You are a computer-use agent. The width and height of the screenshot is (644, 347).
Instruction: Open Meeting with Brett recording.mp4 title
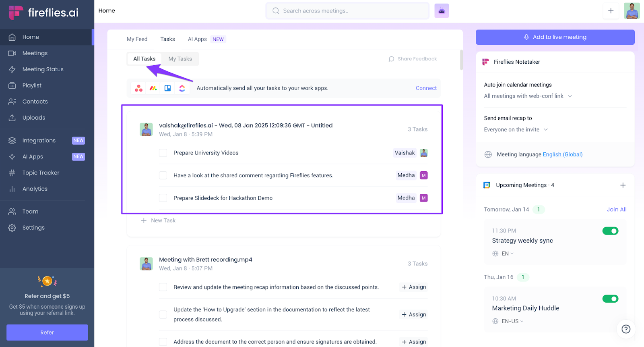205,260
